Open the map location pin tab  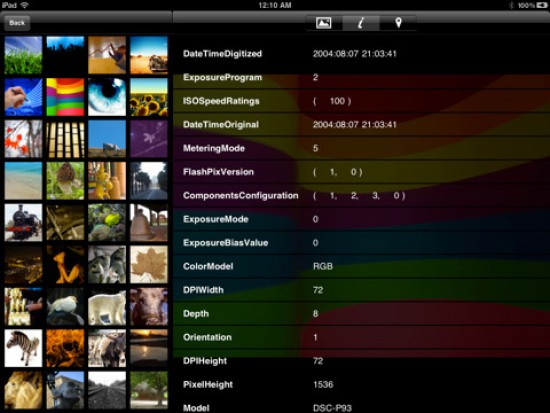[398, 23]
